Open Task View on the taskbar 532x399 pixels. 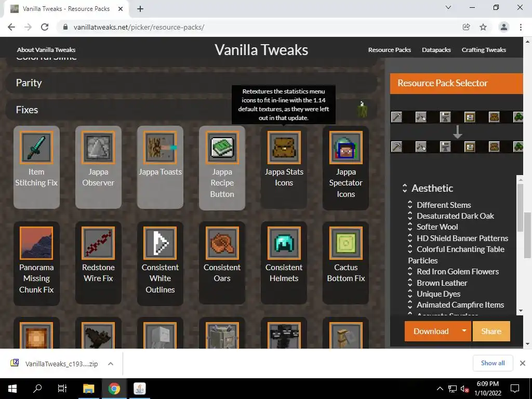[62, 389]
